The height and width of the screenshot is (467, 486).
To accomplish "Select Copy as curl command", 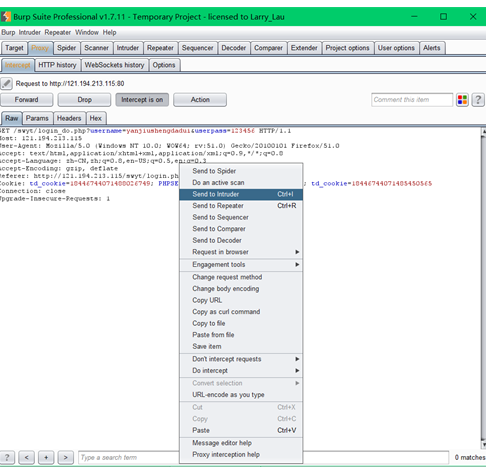I will point(241,312).
